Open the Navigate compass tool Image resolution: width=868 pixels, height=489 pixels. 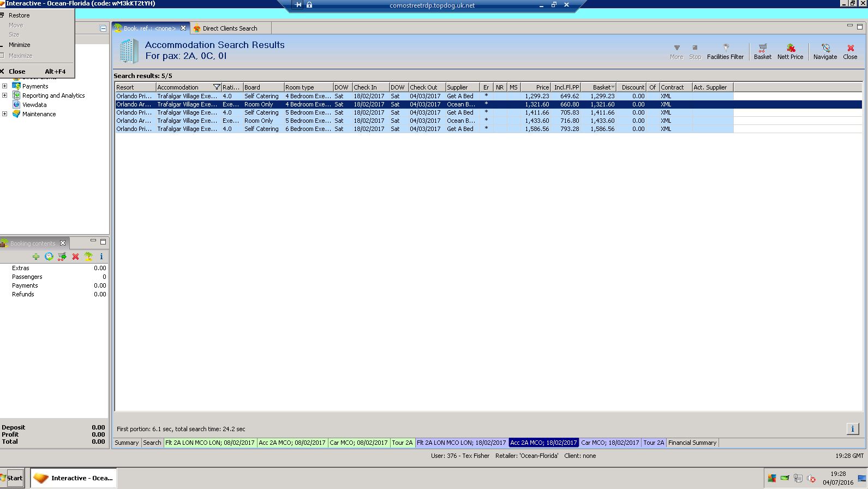(825, 52)
